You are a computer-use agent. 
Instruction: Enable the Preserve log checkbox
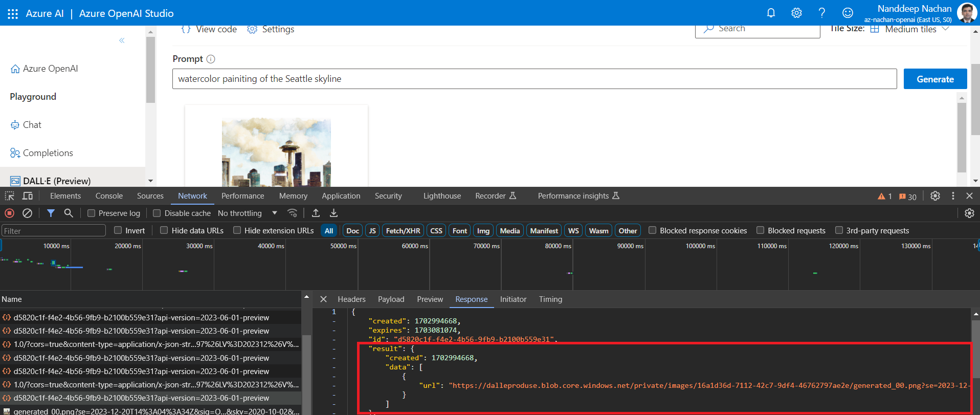point(92,213)
